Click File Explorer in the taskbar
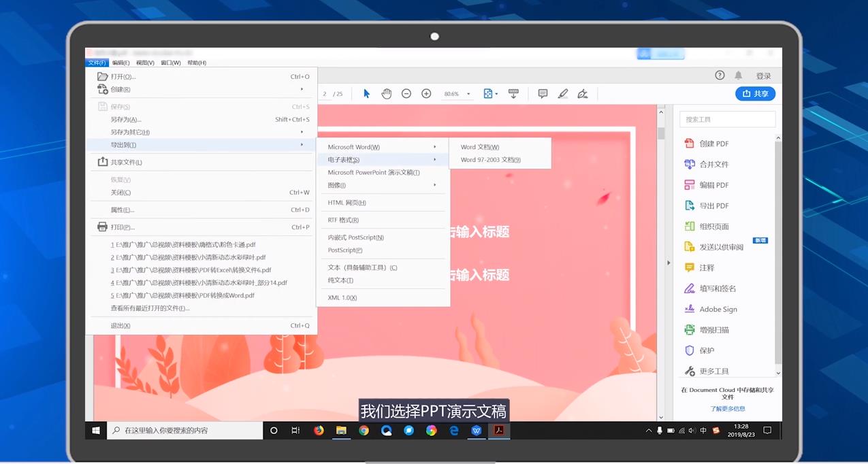Viewport: 868px width, 464px height. click(341, 430)
